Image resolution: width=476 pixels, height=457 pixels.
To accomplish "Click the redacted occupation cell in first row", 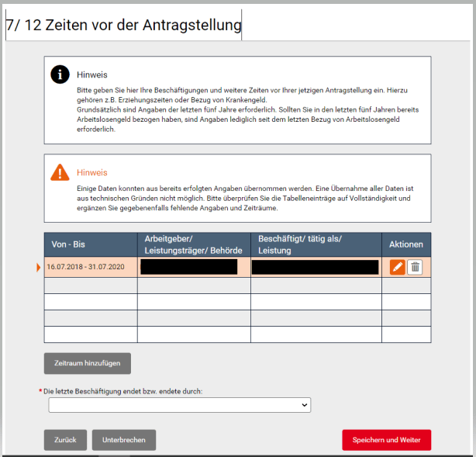I will [x=316, y=267].
